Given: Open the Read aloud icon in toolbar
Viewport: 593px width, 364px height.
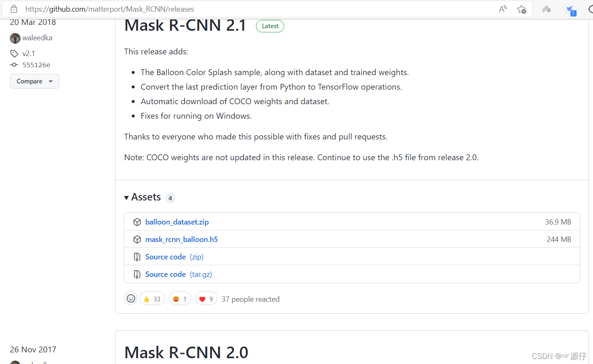Looking at the screenshot, I should pos(502,9).
